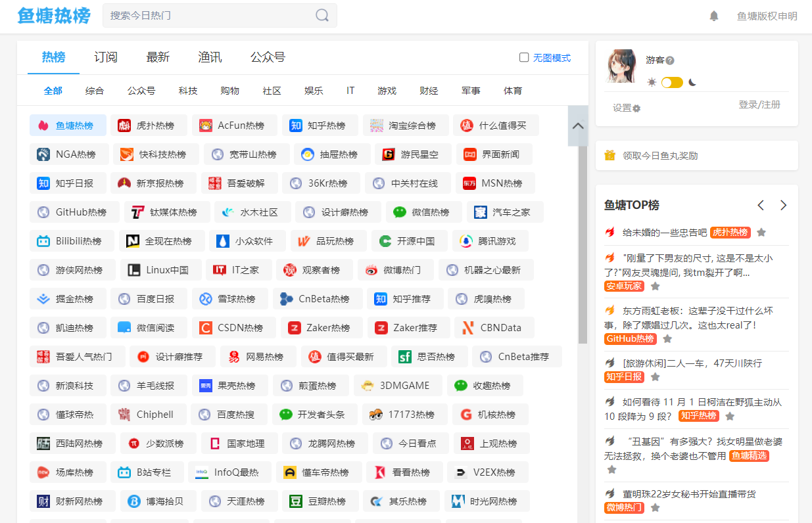Viewport: 812px width, 523px height.
Task: Click the right arrow on 鱼塘TOP榜
Action: [783, 205]
